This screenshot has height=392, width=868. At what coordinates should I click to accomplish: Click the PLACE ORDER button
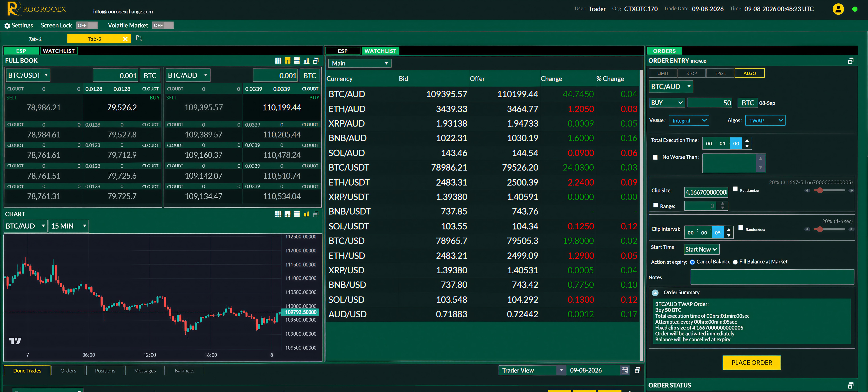(x=752, y=363)
